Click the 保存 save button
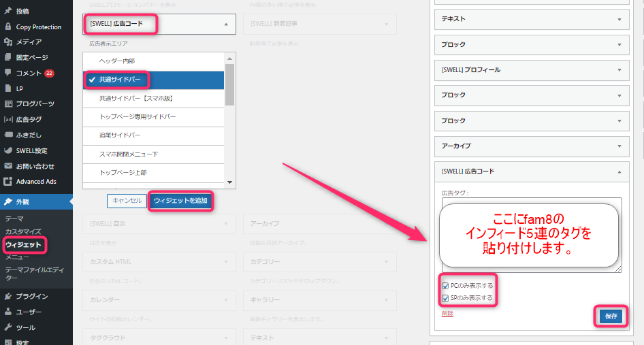 [x=610, y=316]
